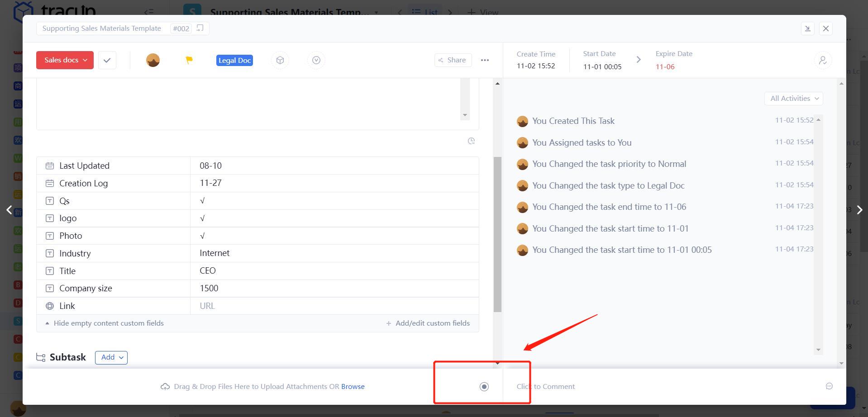Screen dimensions: 868x417
Task: Click the calendar icon in the Last Updated row
Action: click(x=50, y=166)
